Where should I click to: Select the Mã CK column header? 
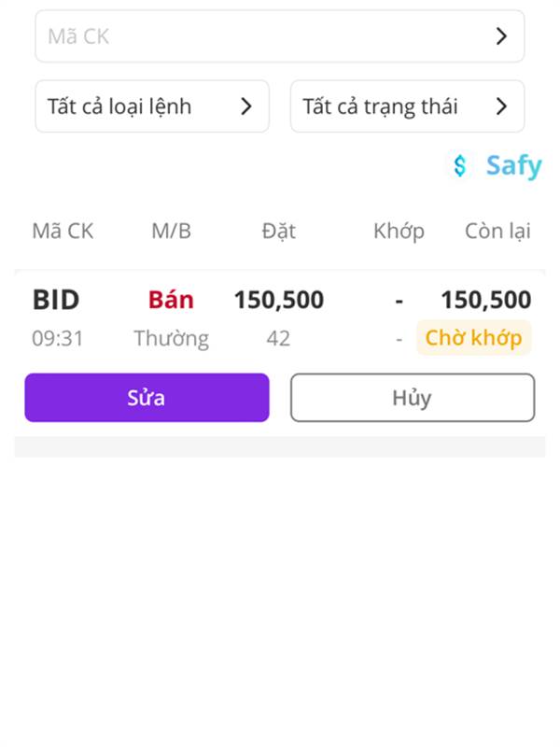[x=63, y=232]
